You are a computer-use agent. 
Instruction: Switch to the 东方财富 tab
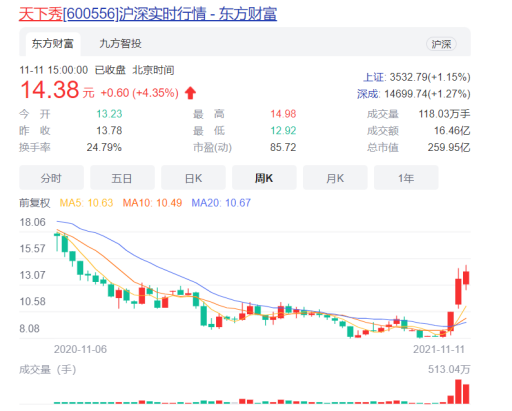click(53, 44)
